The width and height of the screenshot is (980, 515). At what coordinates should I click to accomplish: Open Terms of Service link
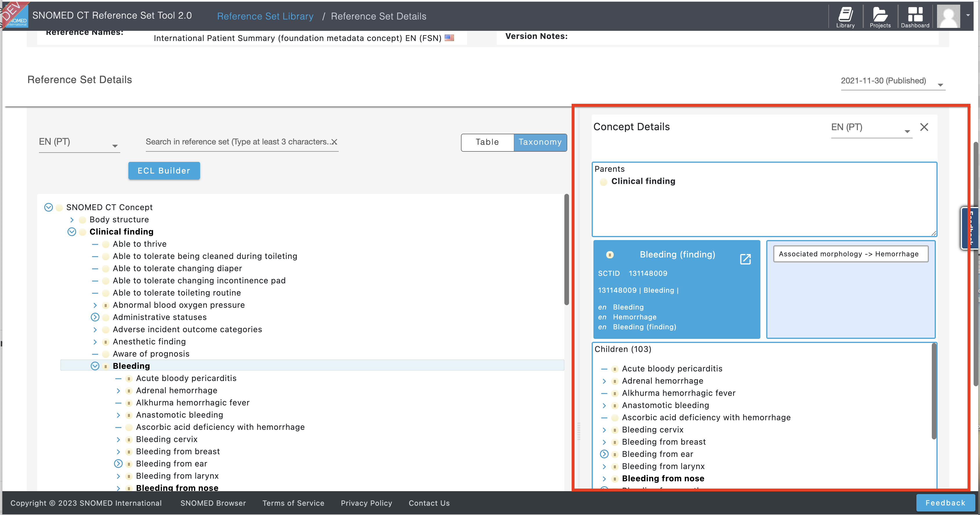[x=293, y=503]
